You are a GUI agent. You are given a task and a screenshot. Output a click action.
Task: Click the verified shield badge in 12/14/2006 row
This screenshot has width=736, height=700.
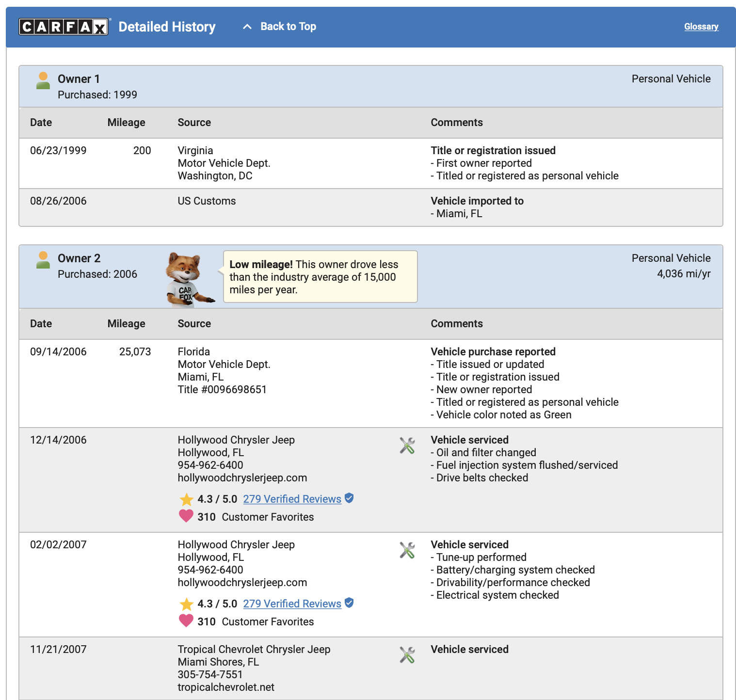pos(349,498)
